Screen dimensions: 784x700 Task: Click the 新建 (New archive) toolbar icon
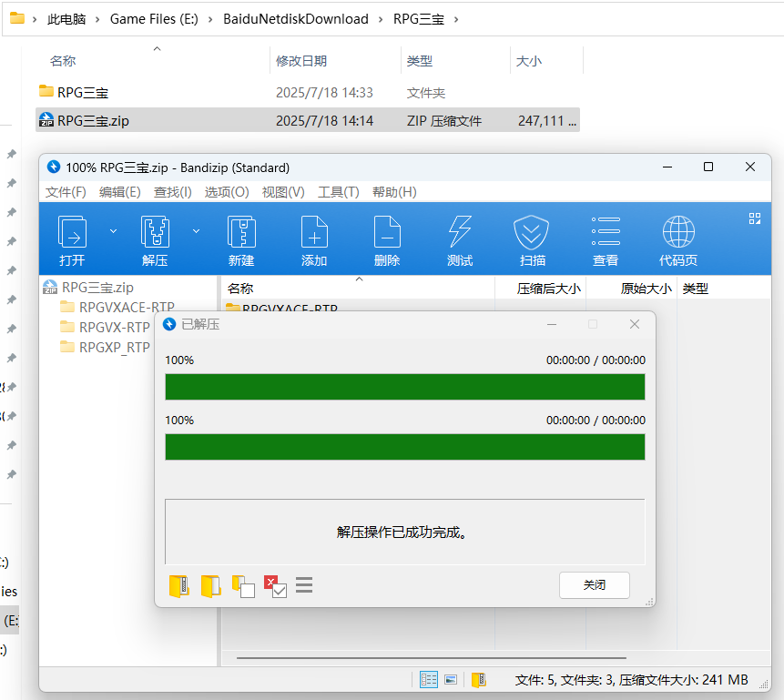click(241, 231)
